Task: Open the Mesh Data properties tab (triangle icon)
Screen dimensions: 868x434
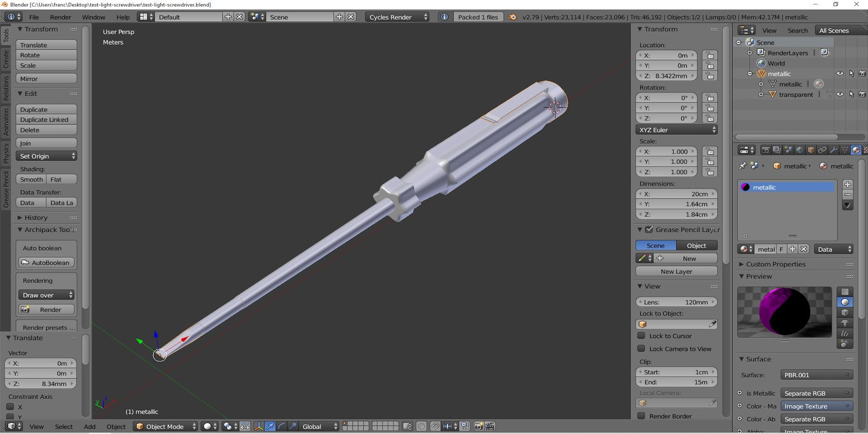Action: pyautogui.click(x=844, y=150)
